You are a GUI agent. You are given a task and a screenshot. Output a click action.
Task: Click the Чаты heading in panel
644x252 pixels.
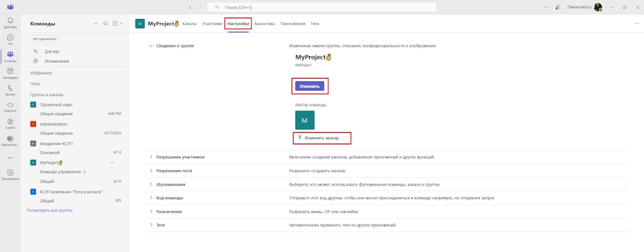(35, 83)
